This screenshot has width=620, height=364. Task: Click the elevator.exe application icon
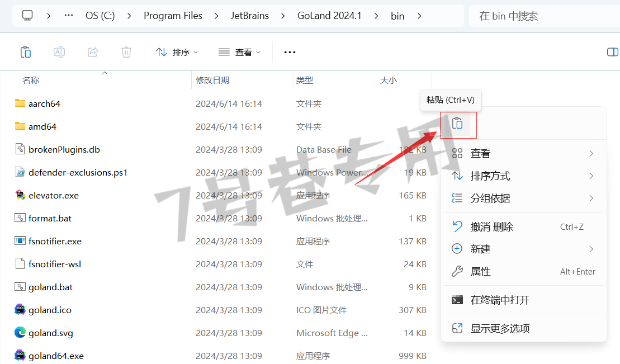click(20, 195)
